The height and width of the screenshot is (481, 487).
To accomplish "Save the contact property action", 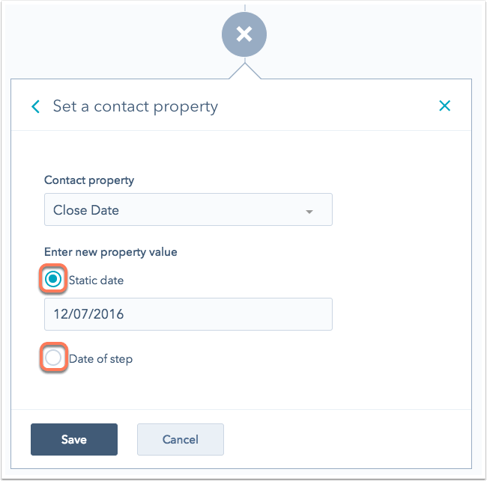I will [74, 439].
